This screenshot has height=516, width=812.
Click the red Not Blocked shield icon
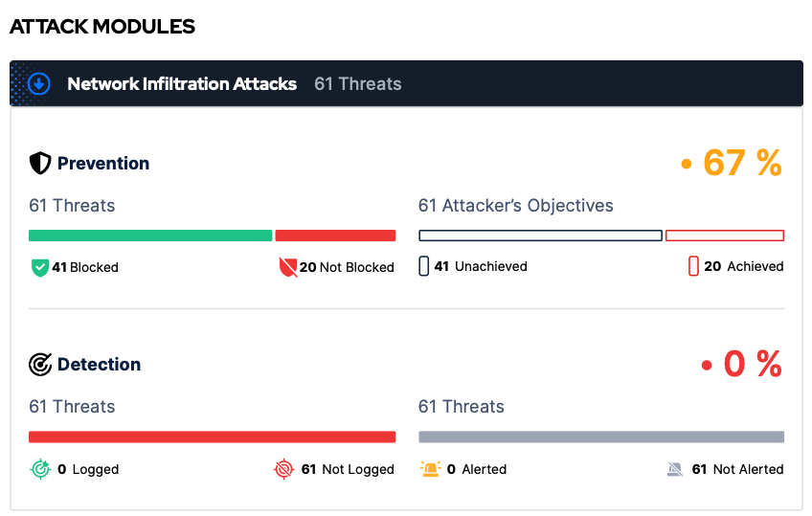[288, 268]
